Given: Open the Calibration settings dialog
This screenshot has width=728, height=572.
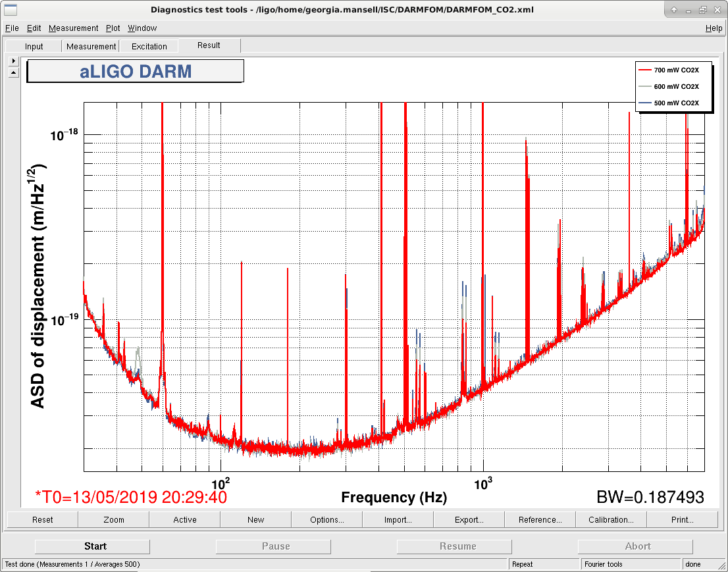Looking at the screenshot, I should 611,519.
